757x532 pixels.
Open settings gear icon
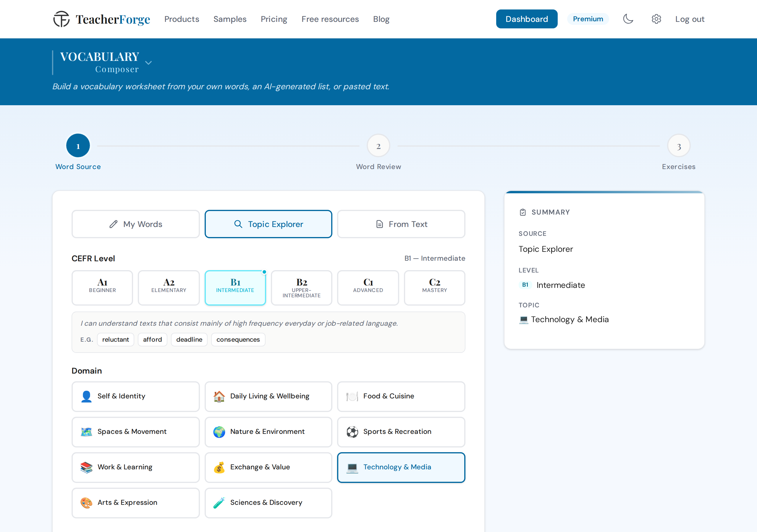656,19
